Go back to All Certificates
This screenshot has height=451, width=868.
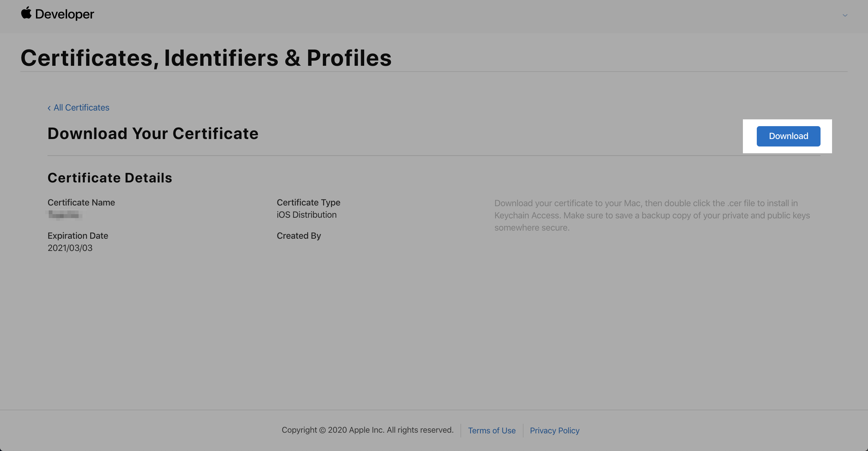click(x=81, y=107)
